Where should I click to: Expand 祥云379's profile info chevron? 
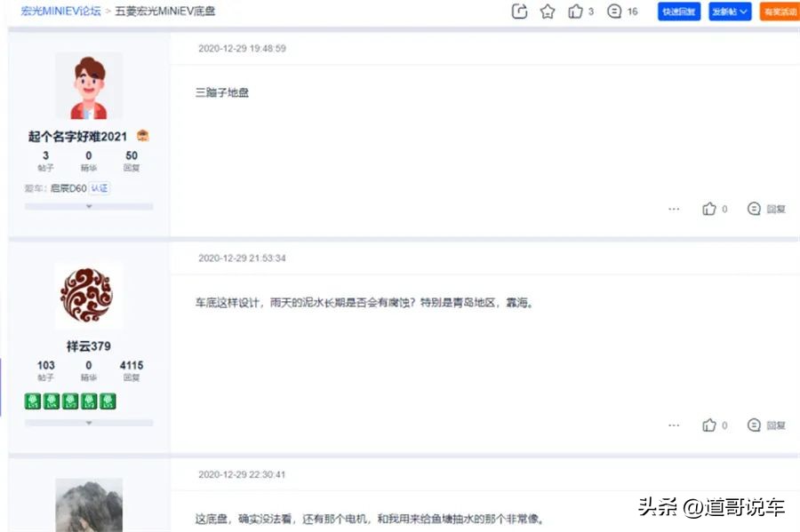(x=89, y=423)
